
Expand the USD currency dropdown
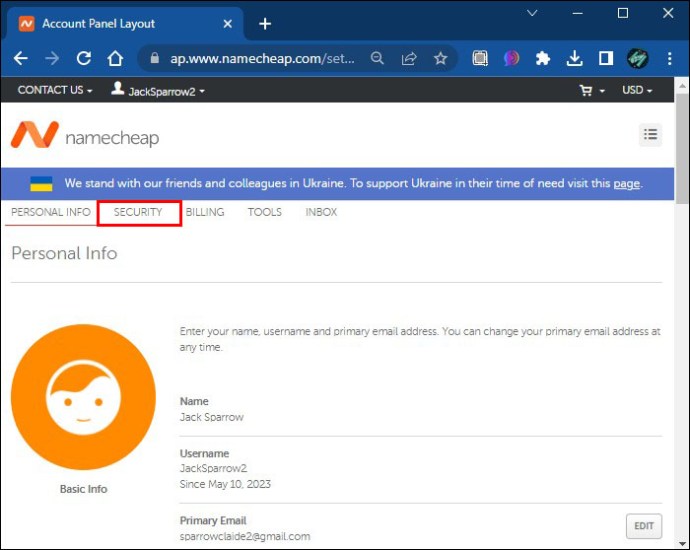pyautogui.click(x=636, y=90)
